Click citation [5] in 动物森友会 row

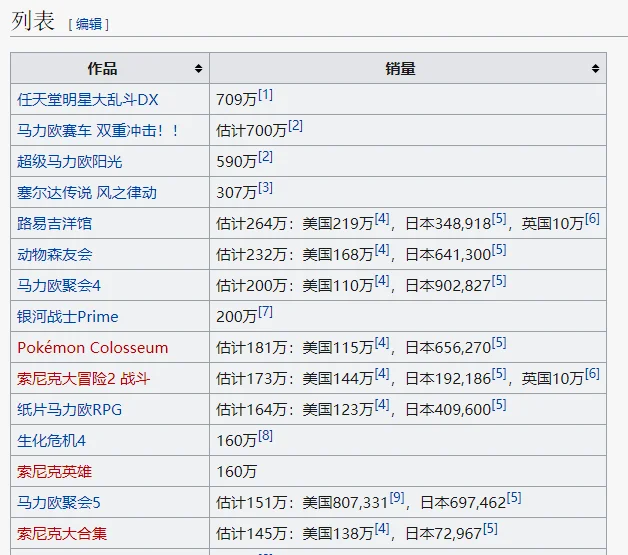click(x=499, y=250)
